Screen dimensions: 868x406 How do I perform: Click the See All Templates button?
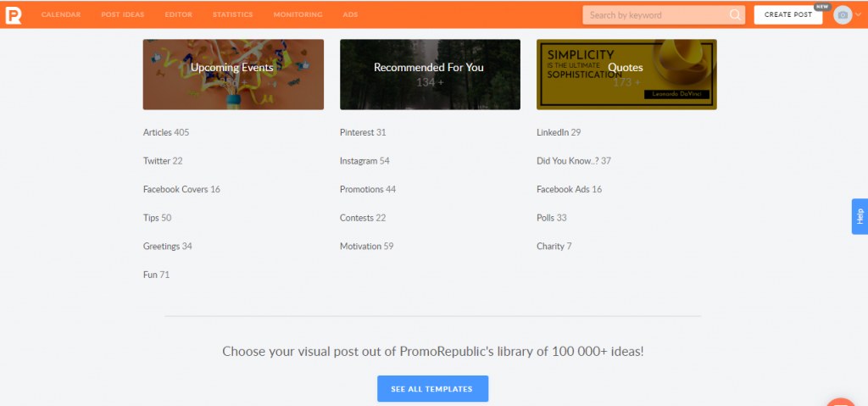point(432,389)
